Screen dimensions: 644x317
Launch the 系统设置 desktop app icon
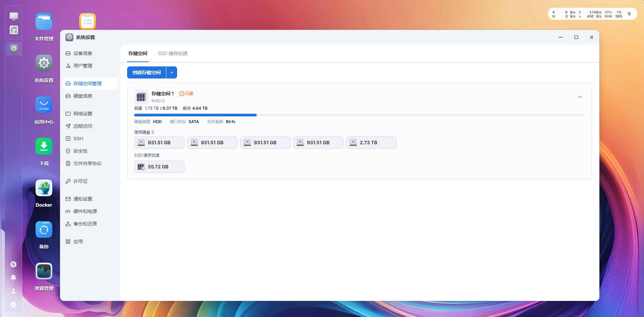[x=44, y=63]
